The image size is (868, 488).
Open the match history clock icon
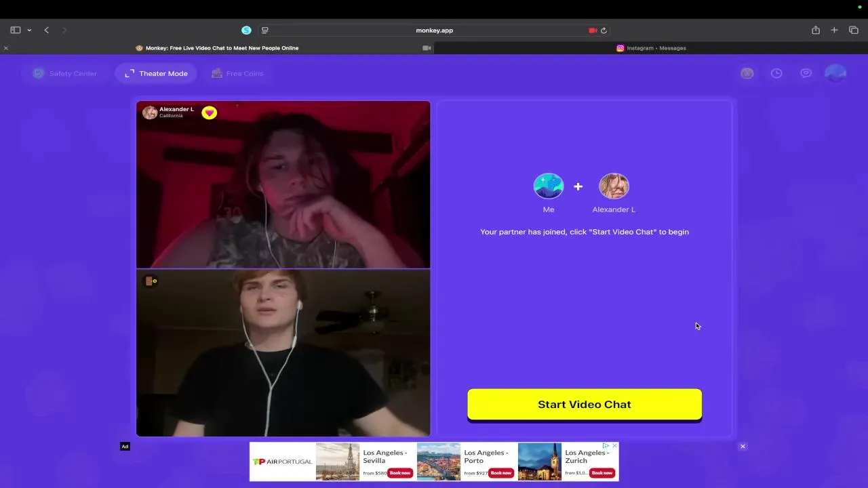pos(776,73)
